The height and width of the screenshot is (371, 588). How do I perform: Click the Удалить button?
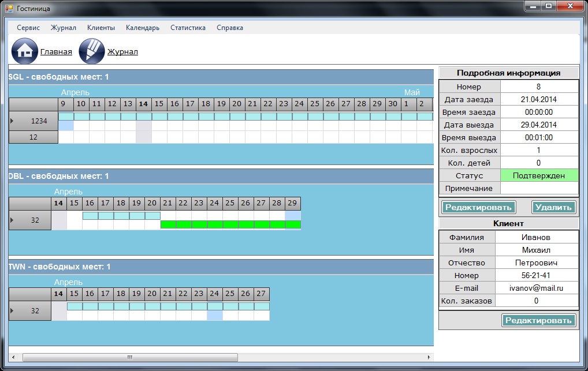553,207
